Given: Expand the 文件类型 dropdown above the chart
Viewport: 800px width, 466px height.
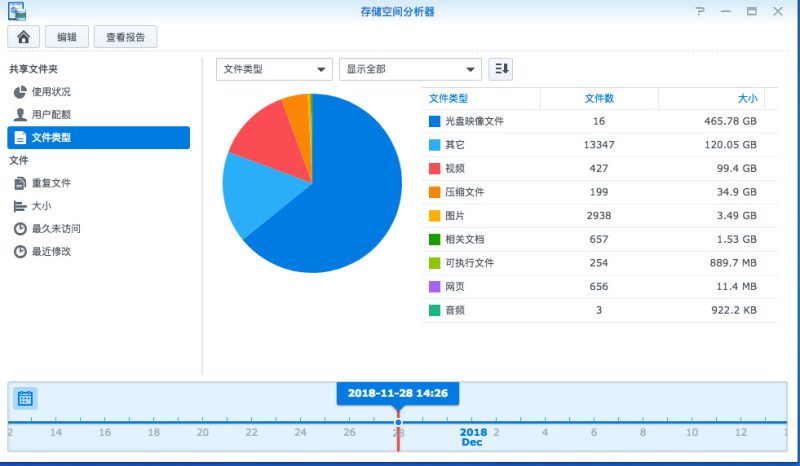Looking at the screenshot, I should 274,69.
